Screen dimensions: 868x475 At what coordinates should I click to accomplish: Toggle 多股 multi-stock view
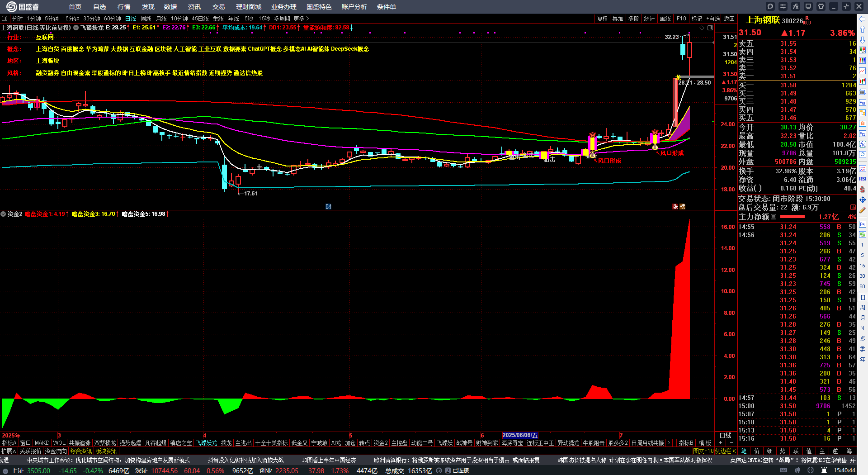click(x=634, y=19)
